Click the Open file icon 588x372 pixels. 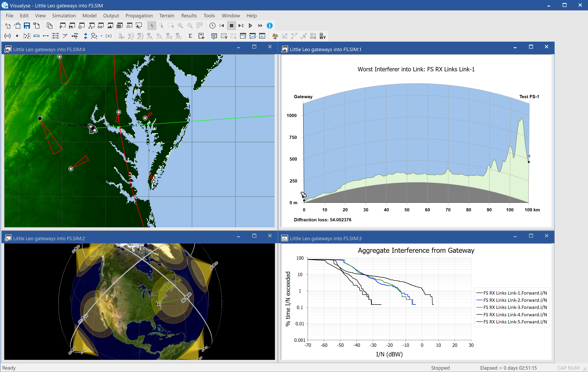pyautogui.click(x=17, y=26)
